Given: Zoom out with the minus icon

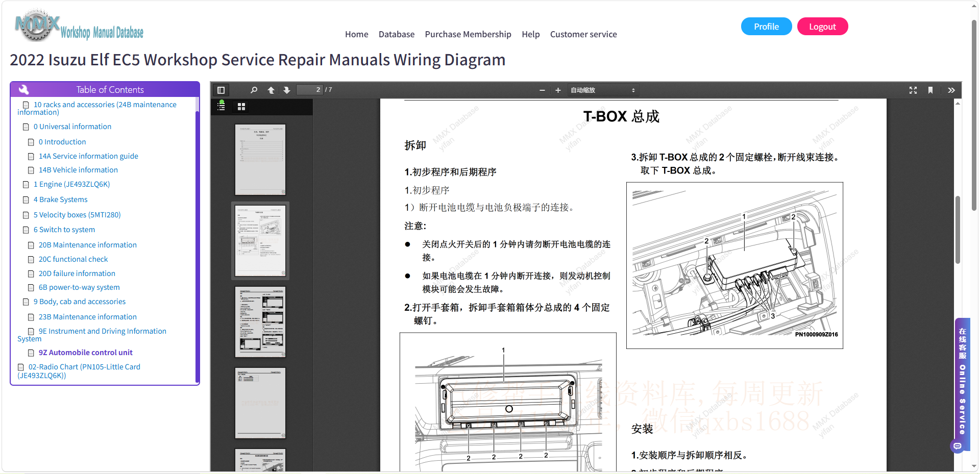Looking at the screenshot, I should [542, 90].
